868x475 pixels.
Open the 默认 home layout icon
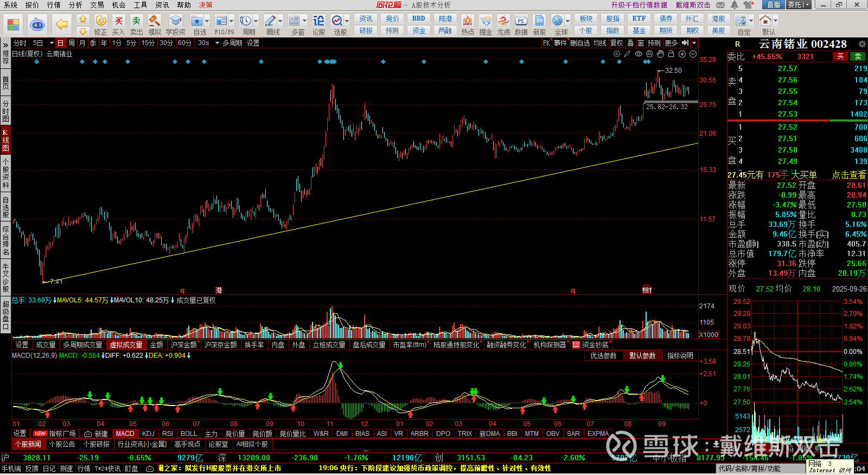click(x=765, y=21)
